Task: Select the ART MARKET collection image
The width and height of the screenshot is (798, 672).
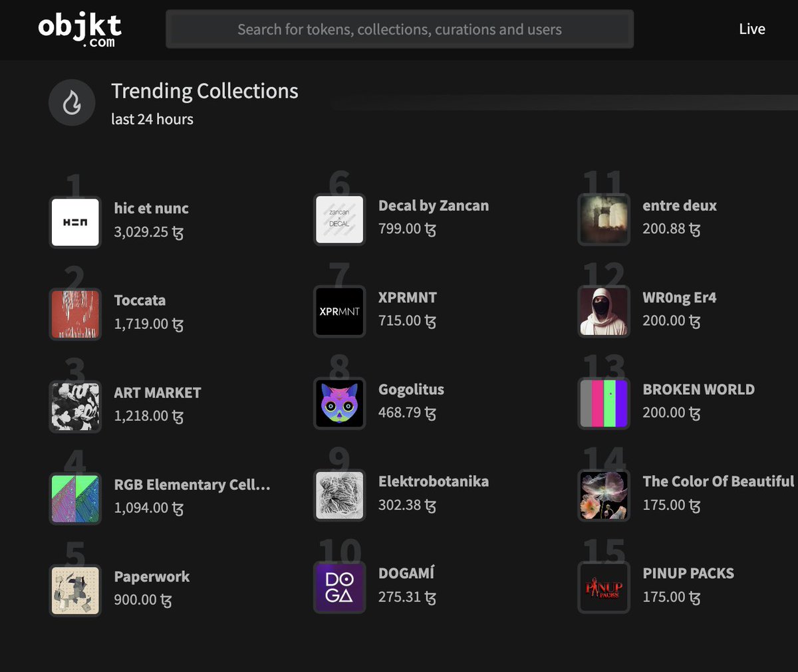Action: point(75,405)
